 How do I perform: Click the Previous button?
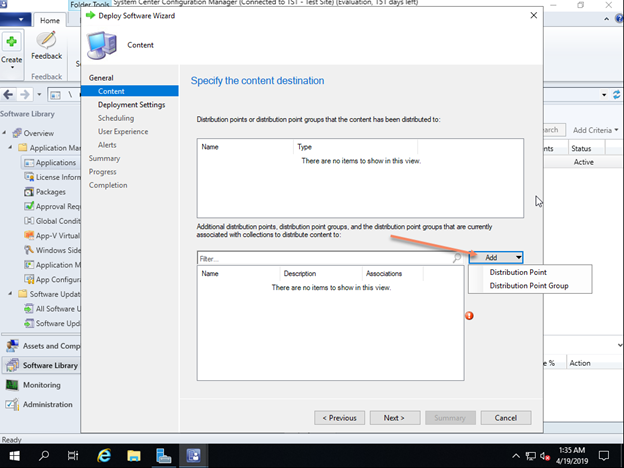point(339,418)
